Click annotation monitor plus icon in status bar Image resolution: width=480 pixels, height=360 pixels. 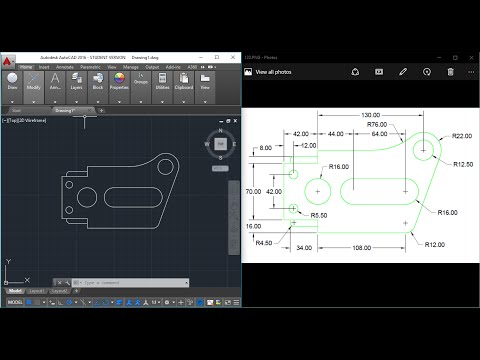(181, 302)
